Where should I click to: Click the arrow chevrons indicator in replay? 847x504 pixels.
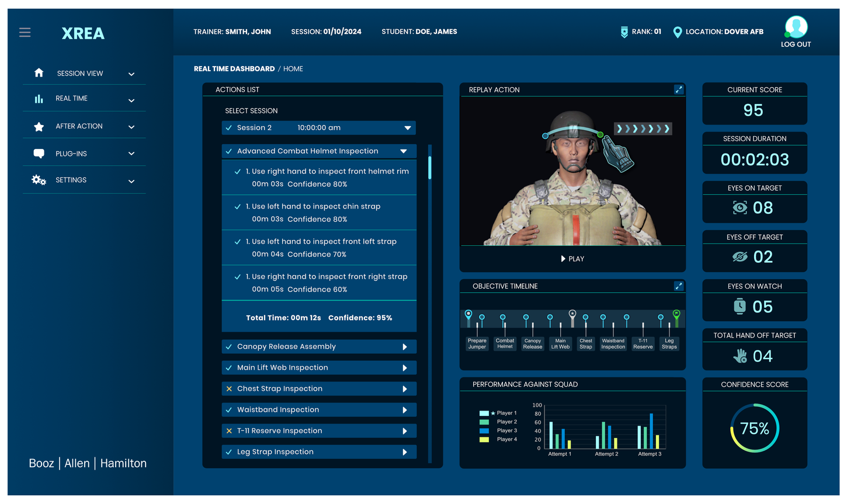pyautogui.click(x=643, y=128)
